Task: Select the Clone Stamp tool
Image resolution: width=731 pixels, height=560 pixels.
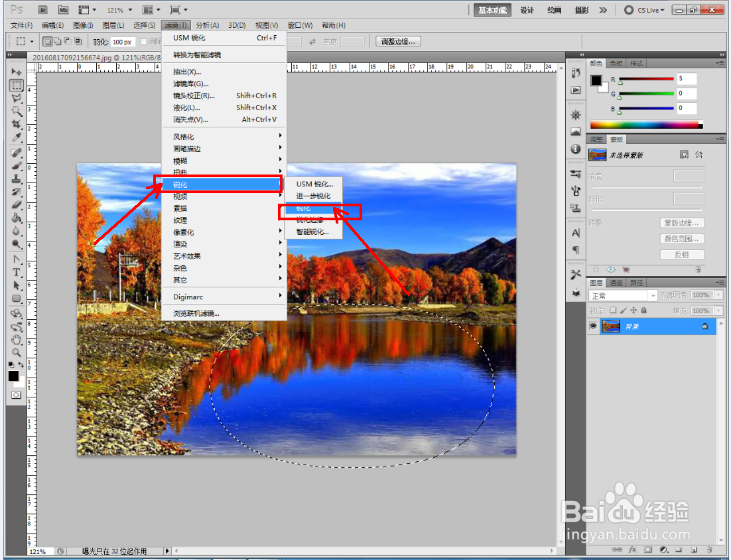Action: 17,178
